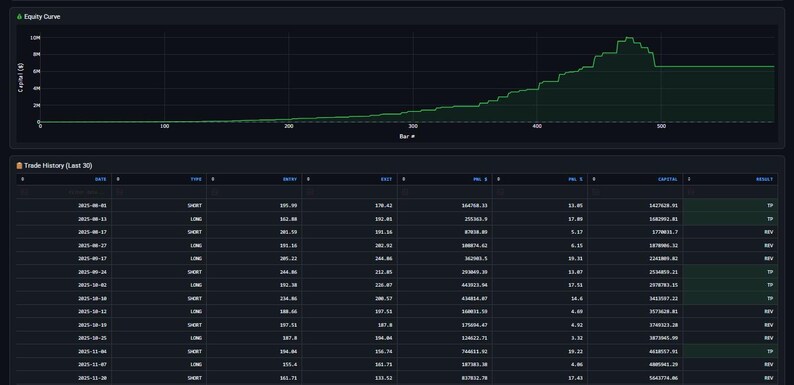Click the sort arrows in RESULT header
Viewport: 794px width, 385px height.
pos(689,179)
